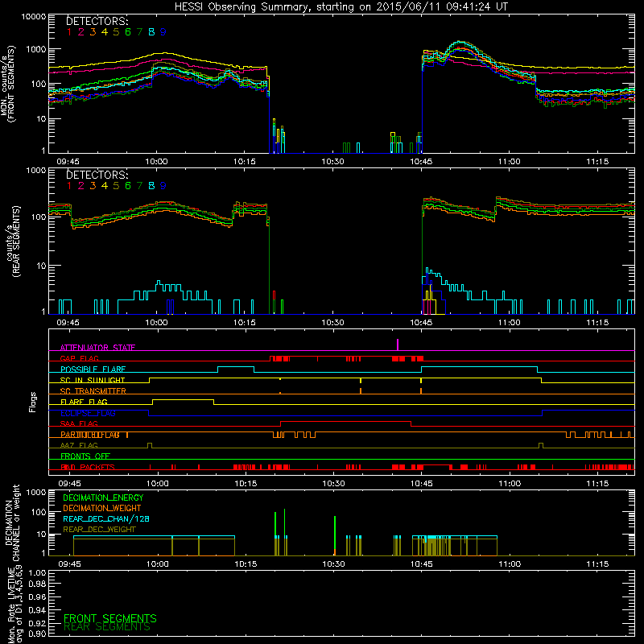This screenshot has height=644, width=644.
Task: Click the FLARE_FLAG label
Action: [x=84, y=402]
